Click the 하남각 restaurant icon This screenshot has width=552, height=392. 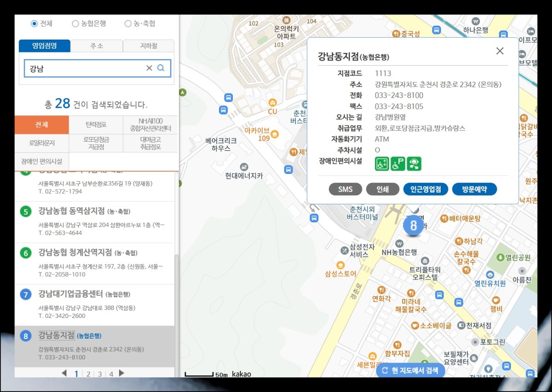[x=459, y=241]
